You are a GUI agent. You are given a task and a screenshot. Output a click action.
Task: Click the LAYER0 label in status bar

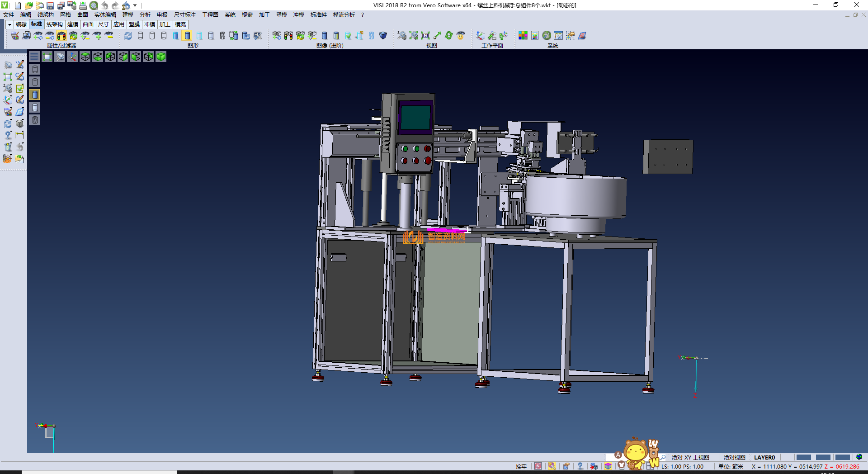point(764,457)
